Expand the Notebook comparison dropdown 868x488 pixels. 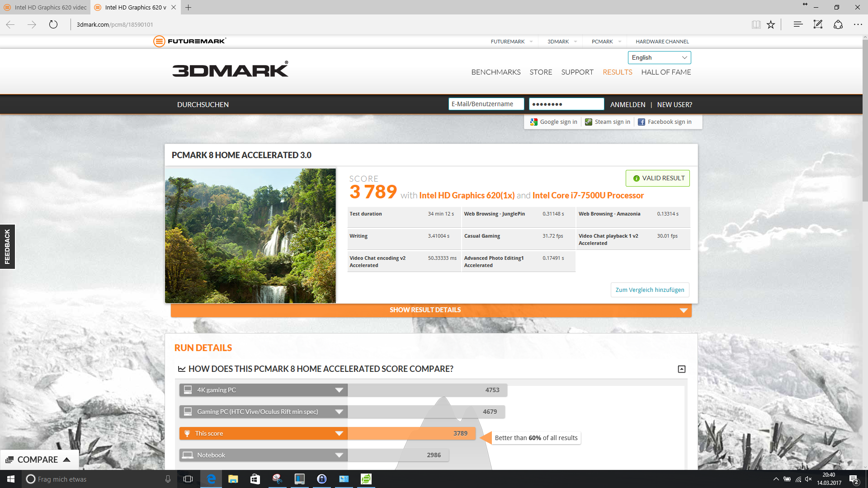pos(339,455)
